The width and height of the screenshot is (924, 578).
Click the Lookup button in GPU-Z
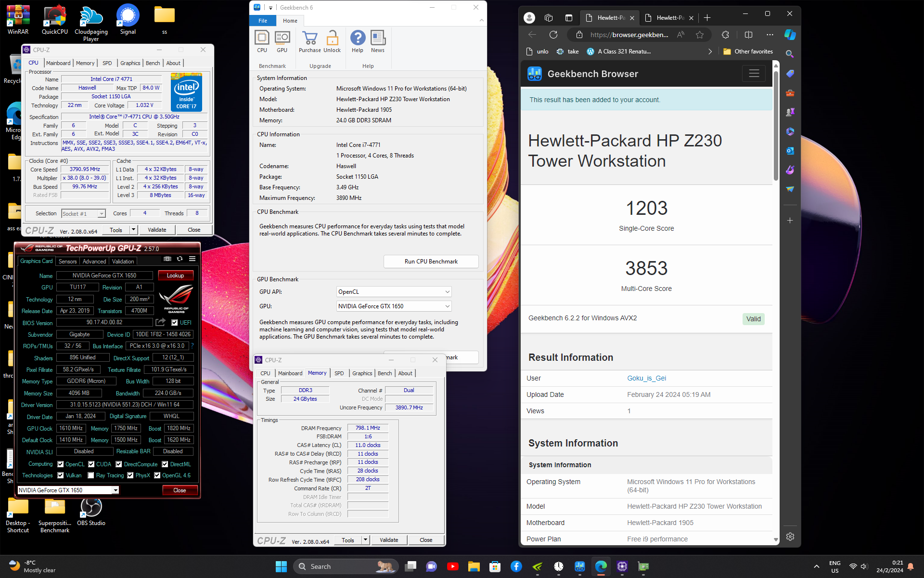pyautogui.click(x=176, y=276)
